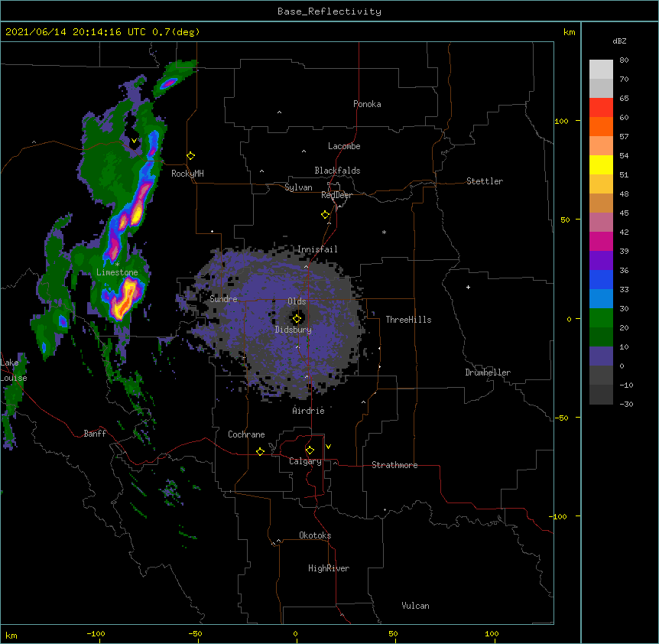
Task: Select the light blue 30–33 dBZ swatch
Action: [601, 298]
